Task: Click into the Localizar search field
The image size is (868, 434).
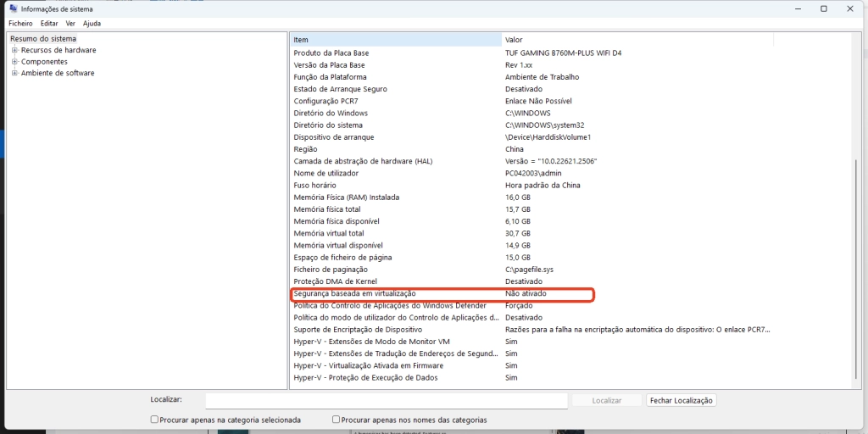Action: 386,400
